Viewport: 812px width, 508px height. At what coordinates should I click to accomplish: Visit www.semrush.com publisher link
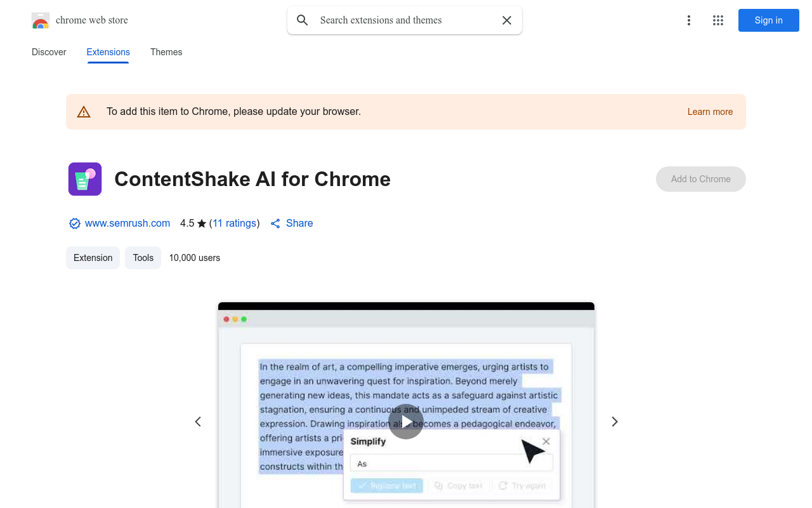[128, 224]
